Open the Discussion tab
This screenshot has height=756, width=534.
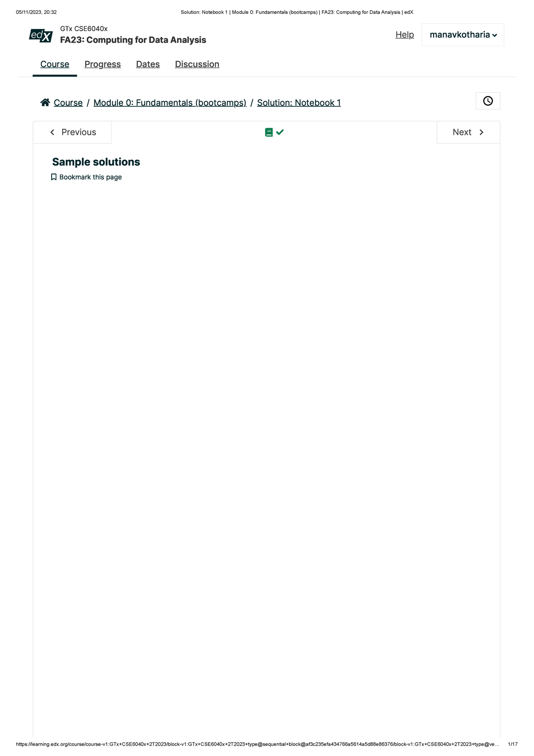197,64
